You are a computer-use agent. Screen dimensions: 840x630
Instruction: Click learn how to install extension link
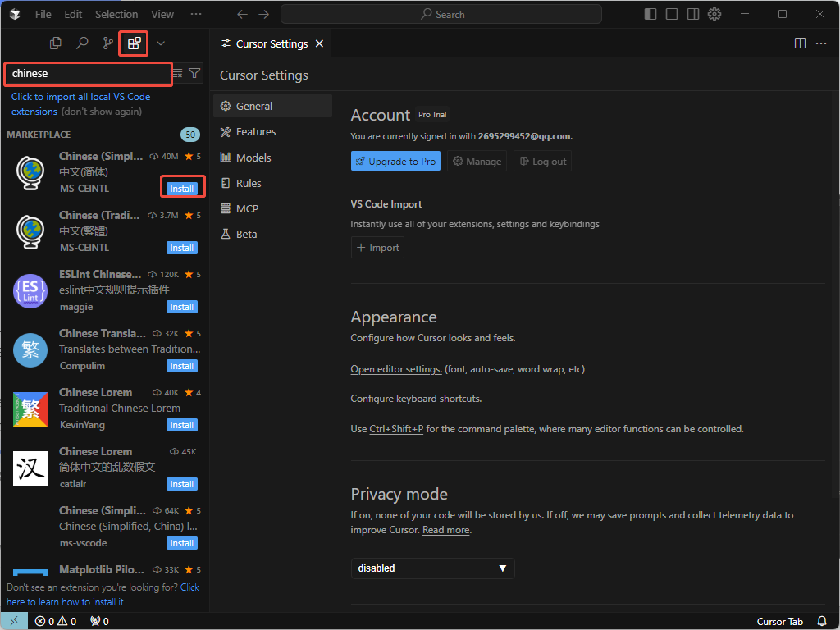click(x=103, y=595)
